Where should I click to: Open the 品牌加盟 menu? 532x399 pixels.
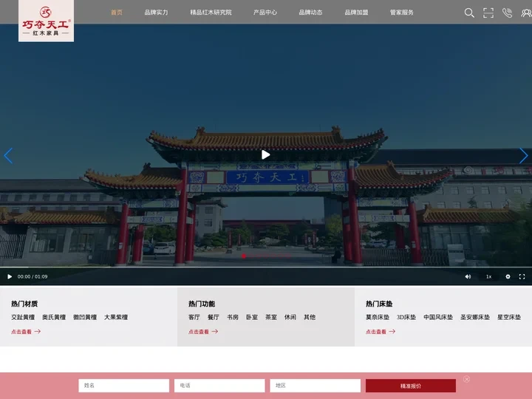[356, 13]
